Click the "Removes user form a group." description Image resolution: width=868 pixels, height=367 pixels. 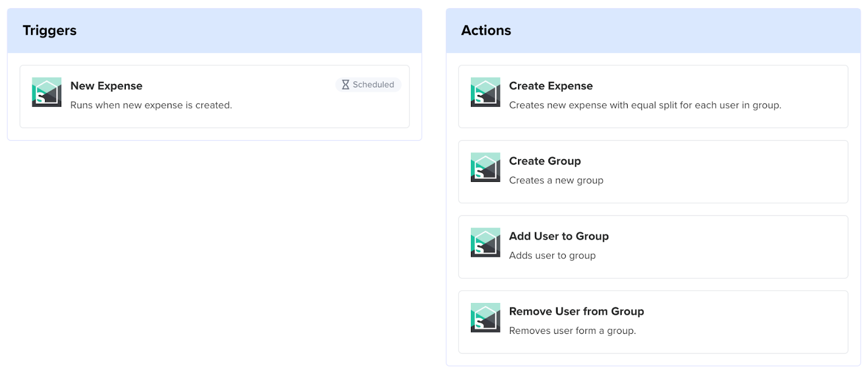point(572,331)
